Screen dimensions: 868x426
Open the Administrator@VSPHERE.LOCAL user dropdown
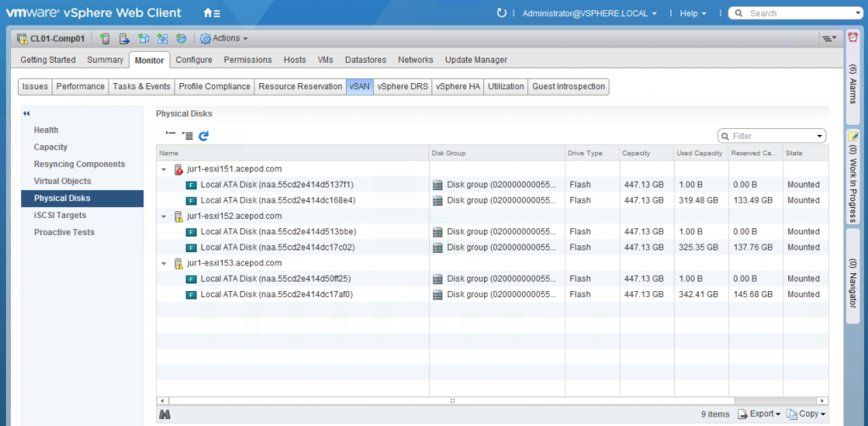tap(590, 14)
